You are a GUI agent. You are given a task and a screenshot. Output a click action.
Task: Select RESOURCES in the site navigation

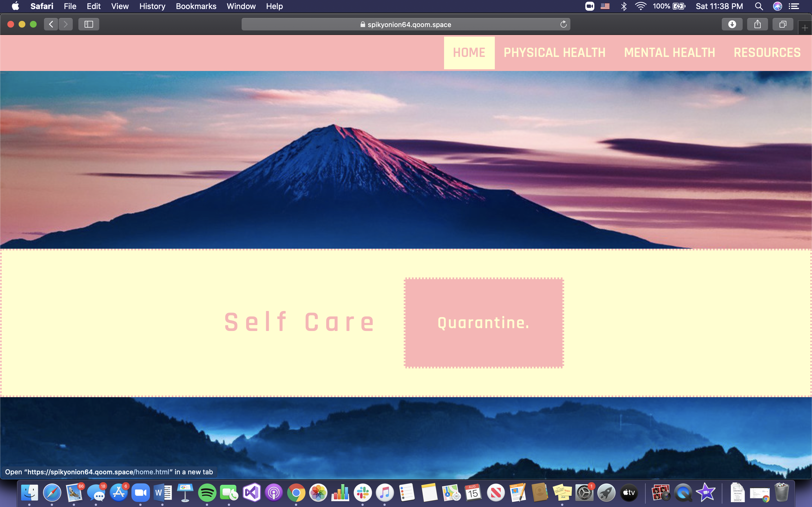767,53
